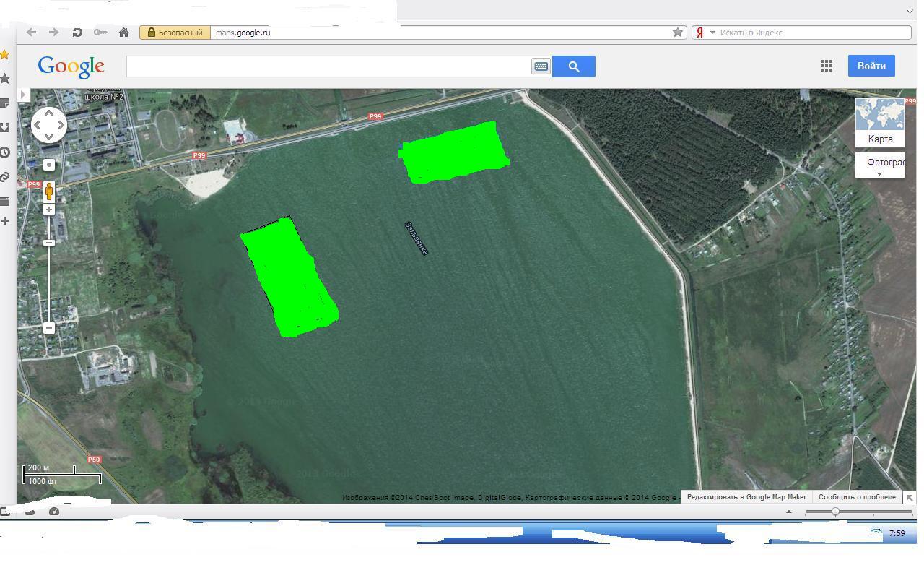Click the browser reload button
Viewport: 924px width, 578px height.
click(77, 33)
